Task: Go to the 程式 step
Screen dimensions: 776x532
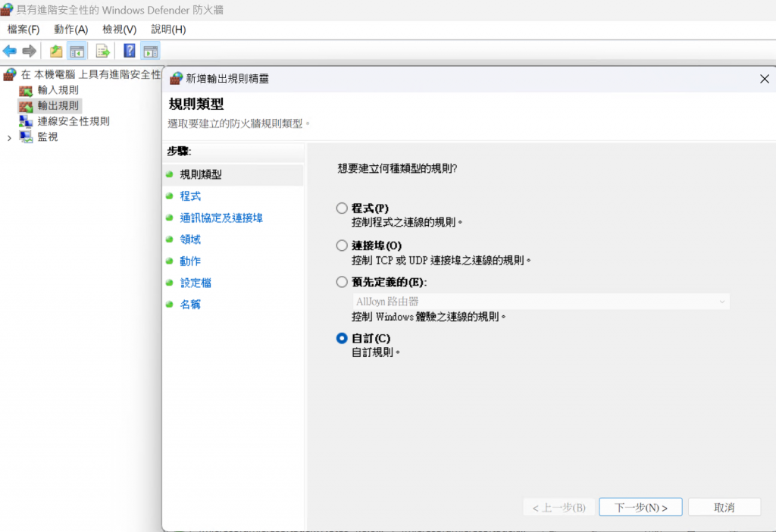Action: pos(190,196)
